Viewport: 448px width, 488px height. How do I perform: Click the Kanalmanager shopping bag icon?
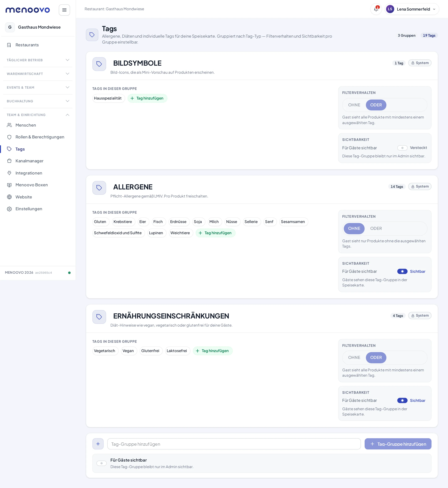pos(9,161)
